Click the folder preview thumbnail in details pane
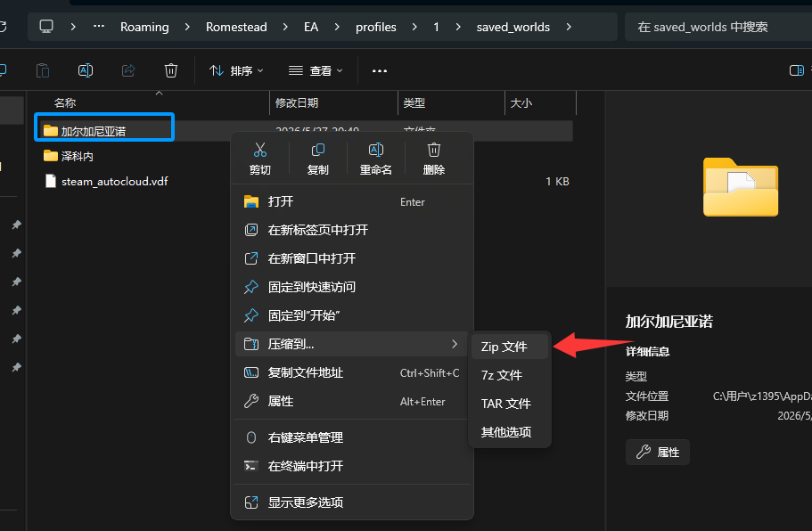Screen dimensions: 812x531 coord(741,187)
